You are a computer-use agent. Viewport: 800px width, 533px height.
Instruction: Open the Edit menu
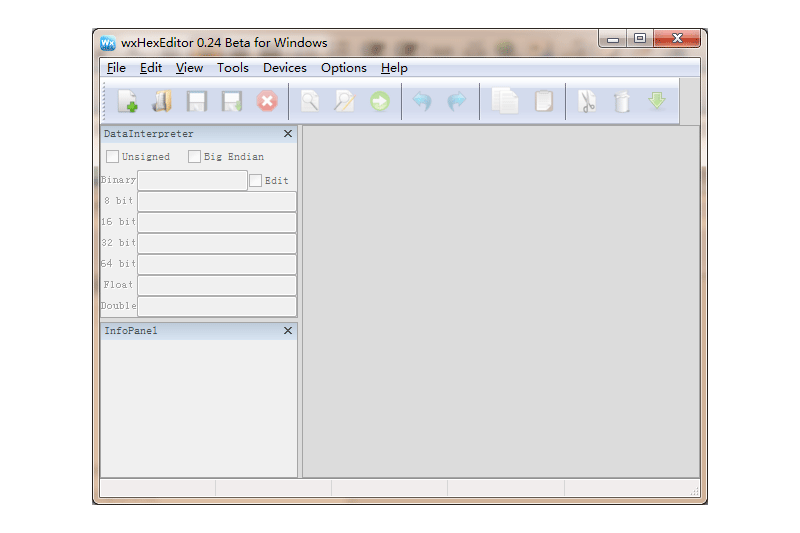click(x=151, y=68)
